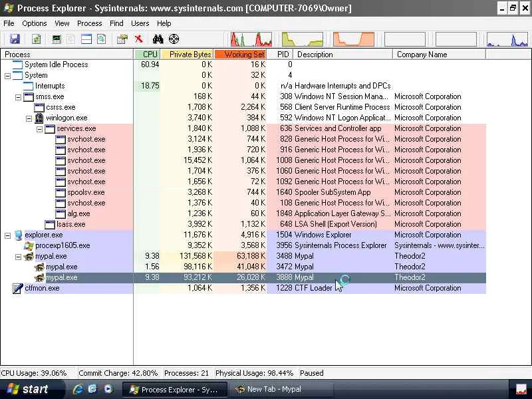Sort by the CPU column header
The image size is (532, 399).
coord(147,55)
